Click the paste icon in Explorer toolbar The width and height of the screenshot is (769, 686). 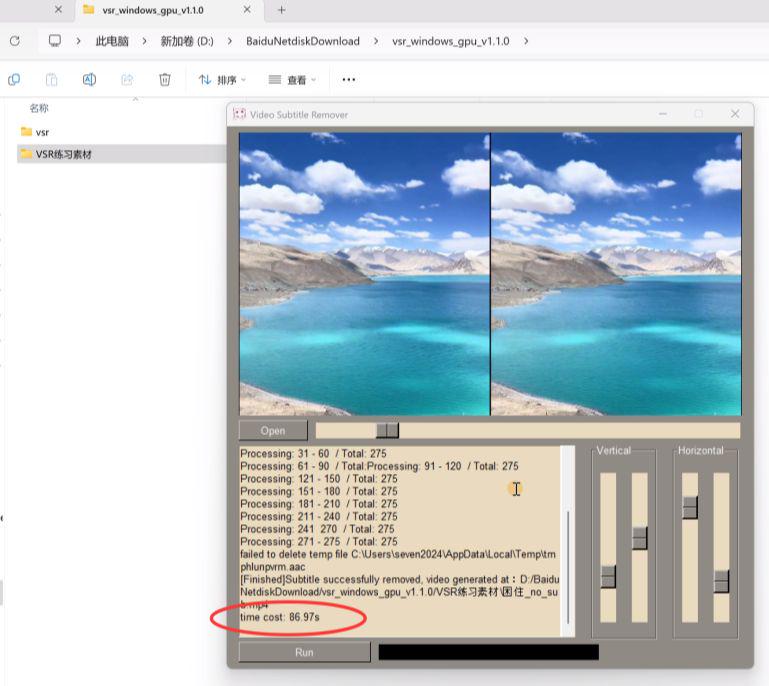[51, 79]
